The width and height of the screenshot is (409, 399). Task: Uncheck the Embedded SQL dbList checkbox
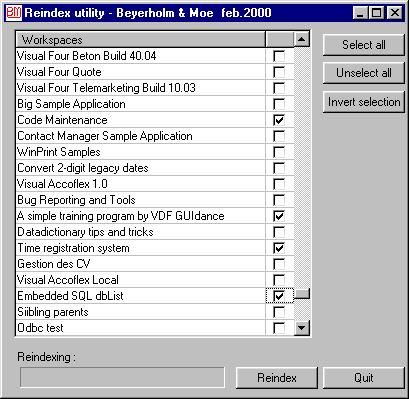(279, 296)
